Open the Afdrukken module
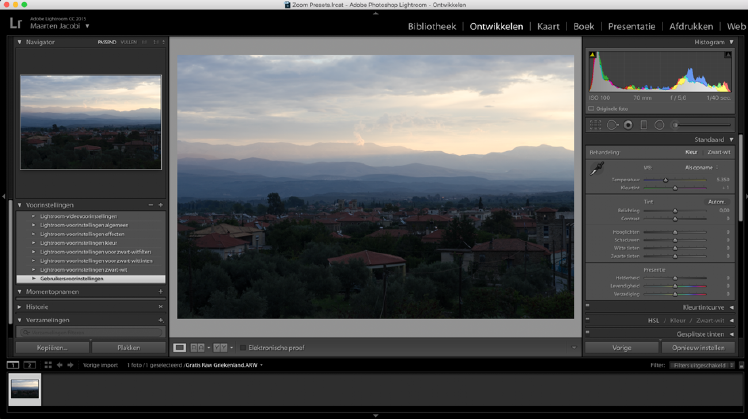This screenshot has height=419, width=748. 691,26
